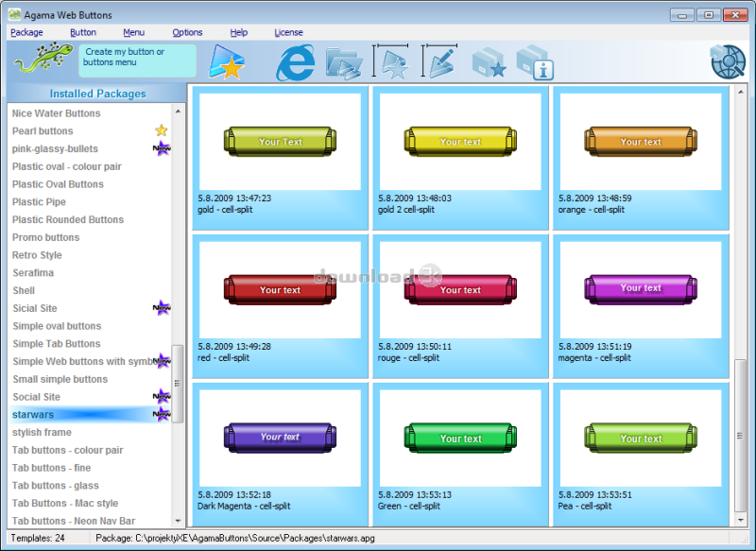The image size is (756, 551).
Task: Click the text-cursor with star icon
Action: coord(391,61)
